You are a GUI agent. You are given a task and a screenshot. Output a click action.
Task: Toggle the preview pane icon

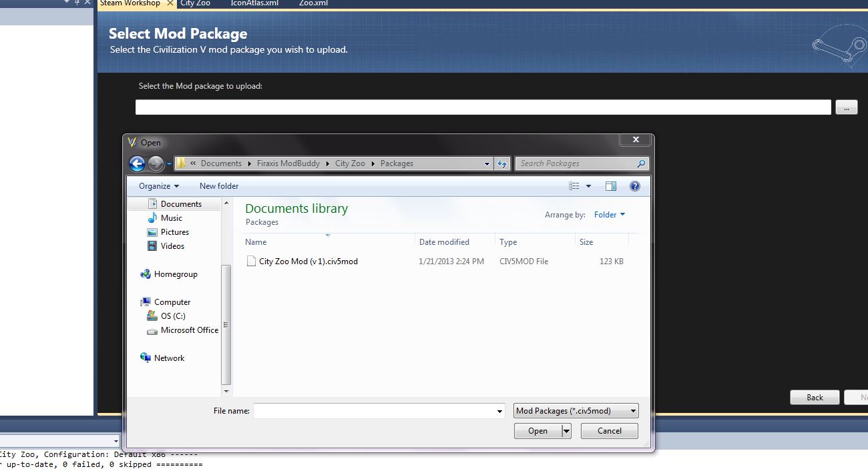pos(611,186)
